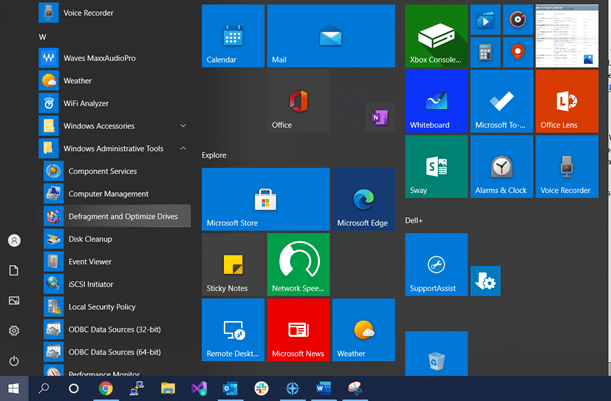The width and height of the screenshot is (611, 401).
Task: Open the Alarms & Clock tile
Action: (x=502, y=166)
